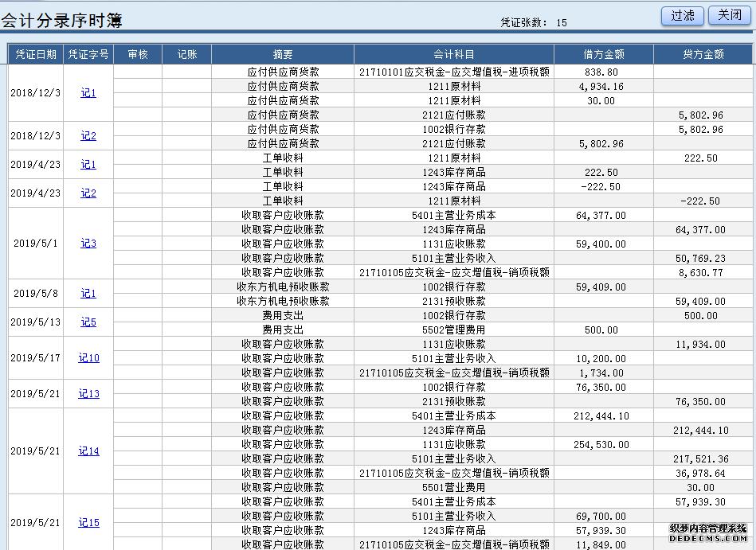Select credit amount 217,521.36
The height and width of the screenshot is (550, 756).
point(703,458)
